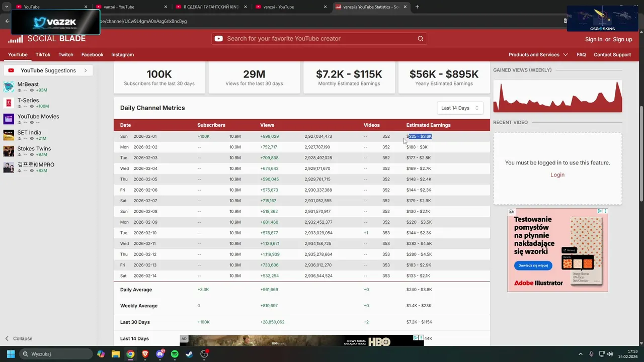Select the Instagram platform tab
This screenshot has height=362, width=644.
point(123,54)
